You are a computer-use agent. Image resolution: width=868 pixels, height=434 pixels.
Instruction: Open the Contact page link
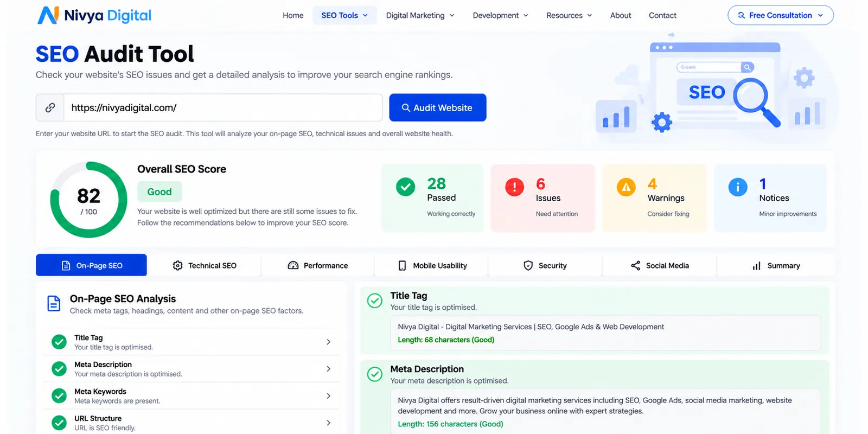tap(662, 15)
